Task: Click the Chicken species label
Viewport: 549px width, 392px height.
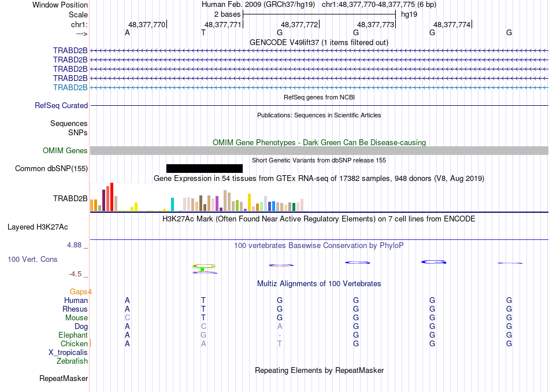Action: (74, 343)
